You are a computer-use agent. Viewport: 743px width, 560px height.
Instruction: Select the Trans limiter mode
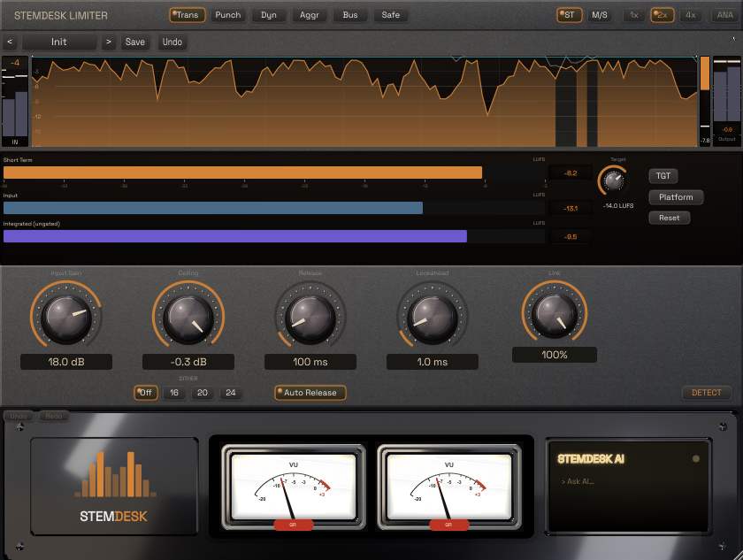pyautogui.click(x=188, y=15)
